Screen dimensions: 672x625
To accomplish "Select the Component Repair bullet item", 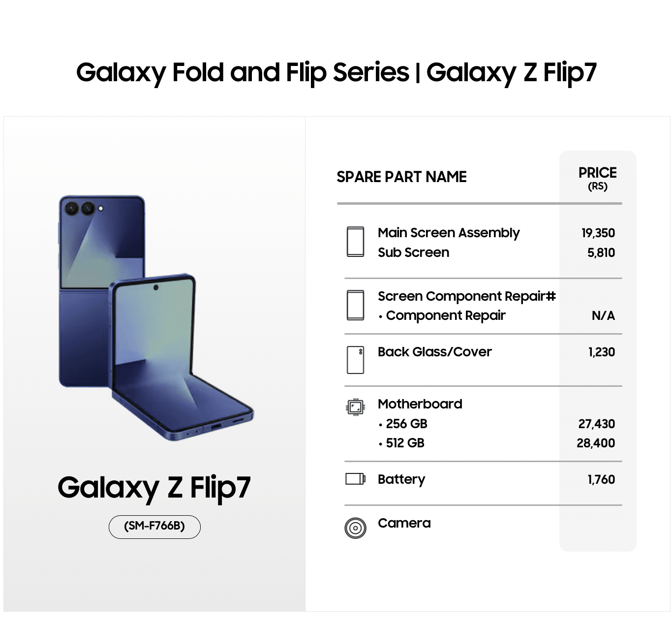I will pos(445,315).
